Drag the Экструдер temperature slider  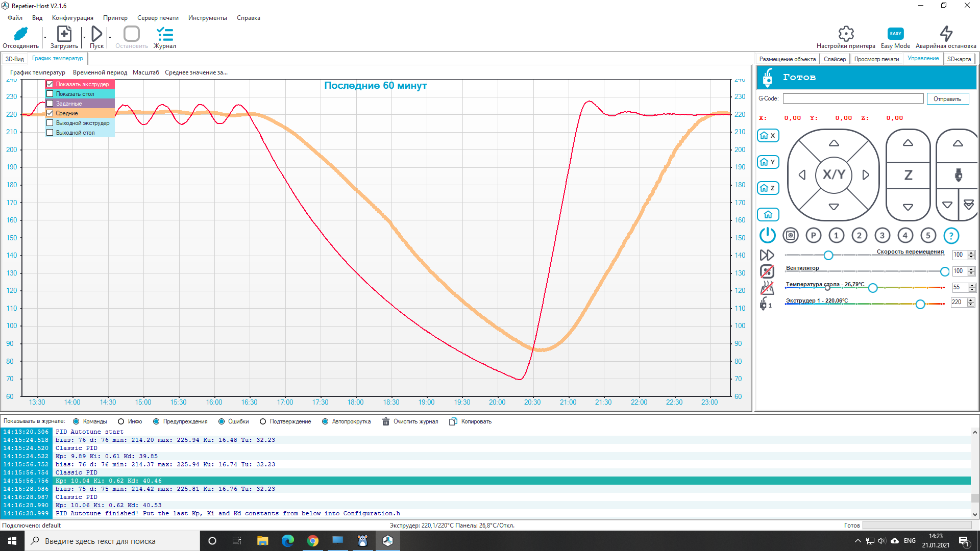(x=918, y=304)
